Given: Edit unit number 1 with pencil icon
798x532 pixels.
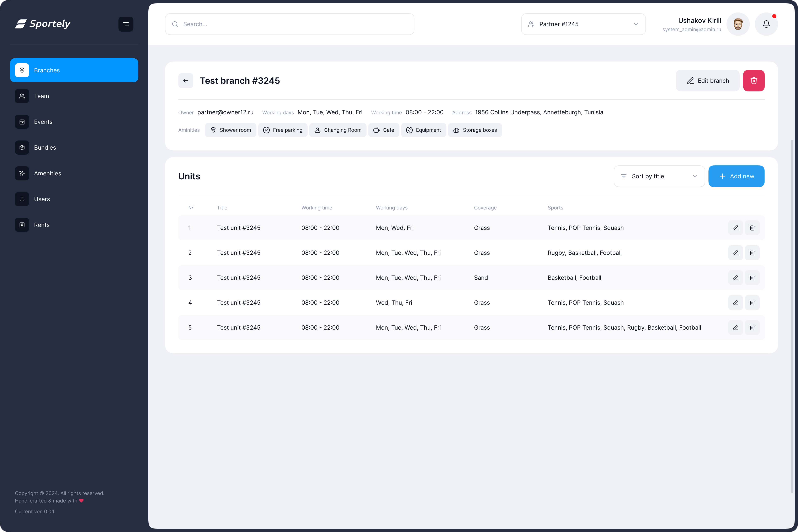Looking at the screenshot, I should tap(735, 228).
